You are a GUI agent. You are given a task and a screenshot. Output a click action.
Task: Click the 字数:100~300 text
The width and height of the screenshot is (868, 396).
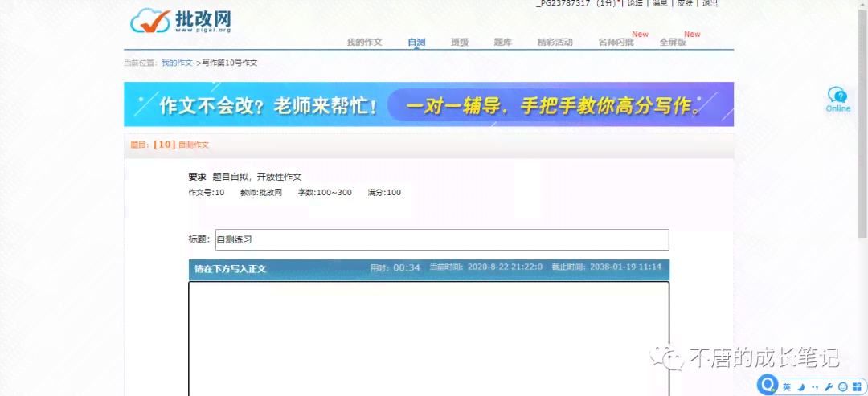point(325,193)
